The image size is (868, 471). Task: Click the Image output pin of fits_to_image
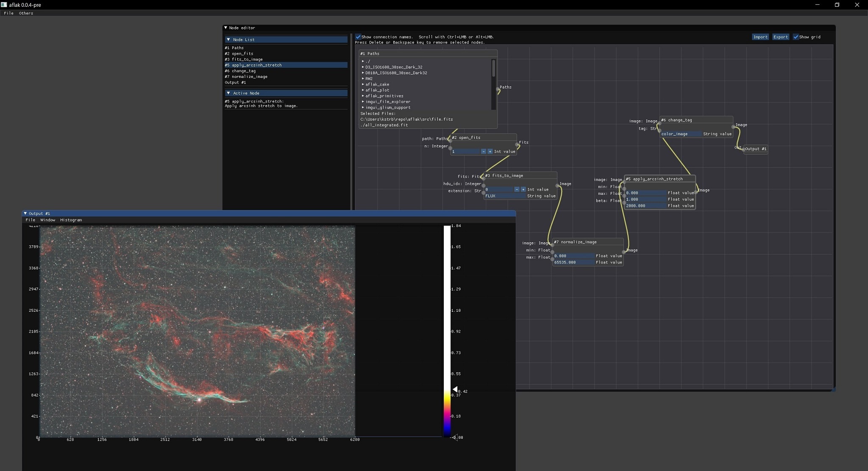[557, 186]
